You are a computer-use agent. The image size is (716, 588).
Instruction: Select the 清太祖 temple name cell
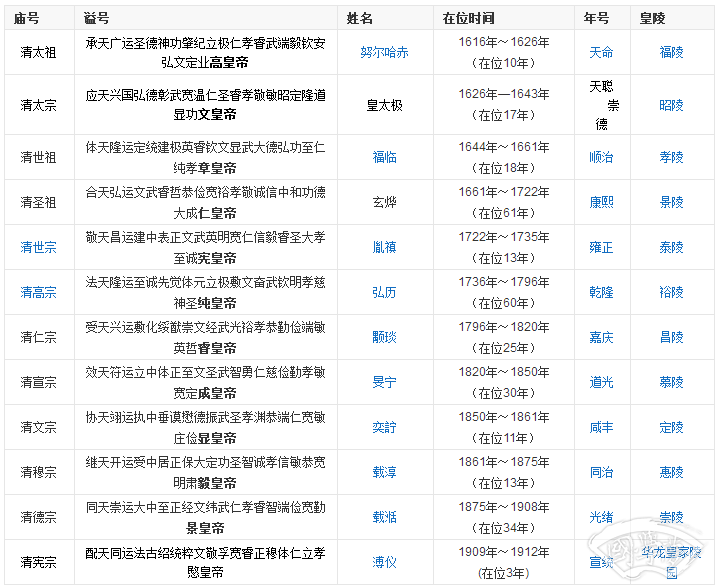click(38, 52)
